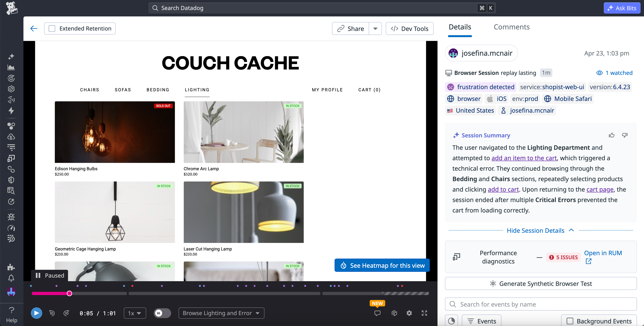Click the 1 watched eye indicator
644x326 pixels.
614,73
